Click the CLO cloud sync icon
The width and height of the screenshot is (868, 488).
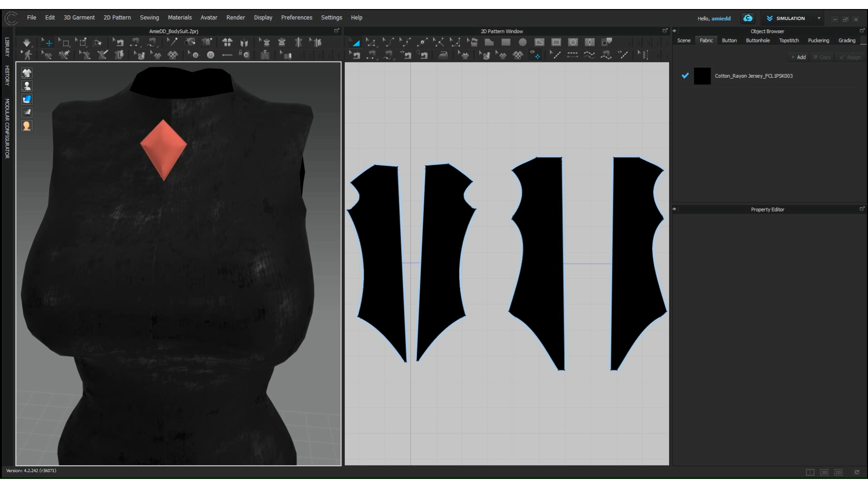click(x=748, y=18)
